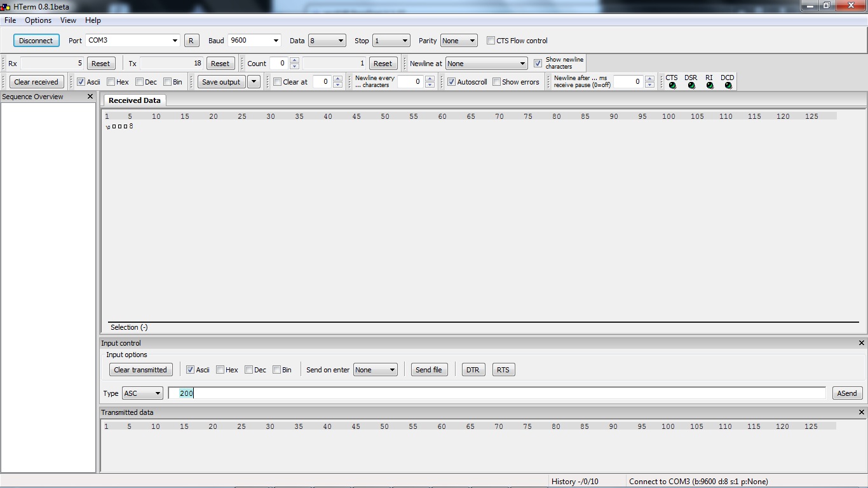868x488 pixels.
Task: Reset the Rx counter
Action: pos(100,64)
